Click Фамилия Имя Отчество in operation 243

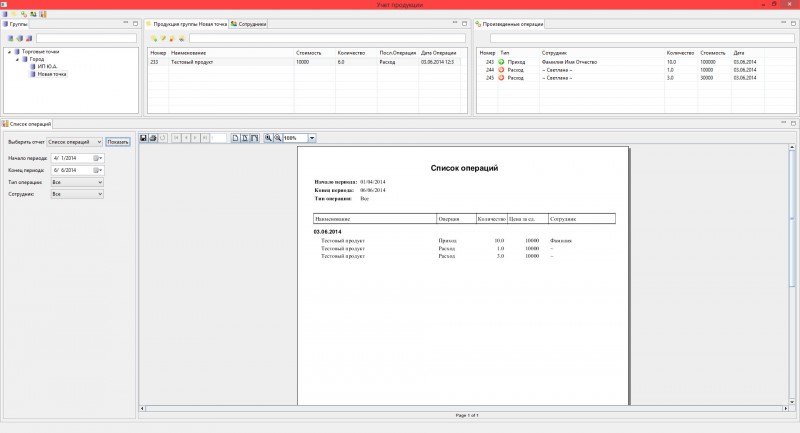(x=569, y=62)
